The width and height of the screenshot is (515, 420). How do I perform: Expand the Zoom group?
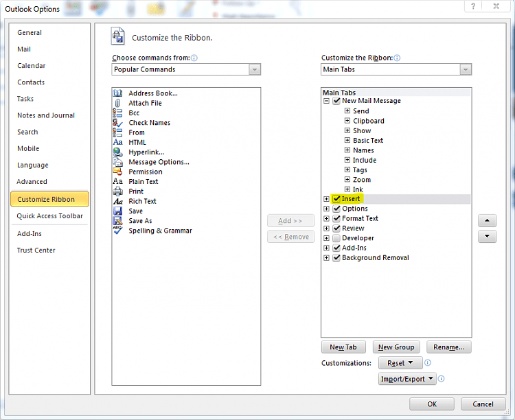347,179
